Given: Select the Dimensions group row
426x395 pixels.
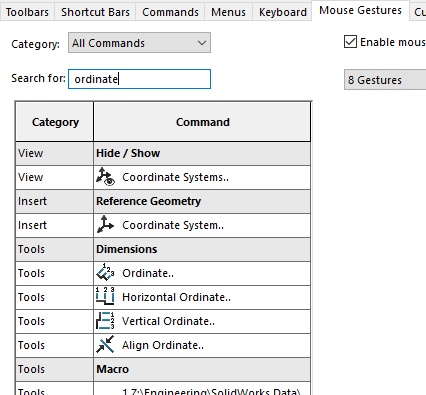Looking at the screenshot, I should tap(163, 249).
